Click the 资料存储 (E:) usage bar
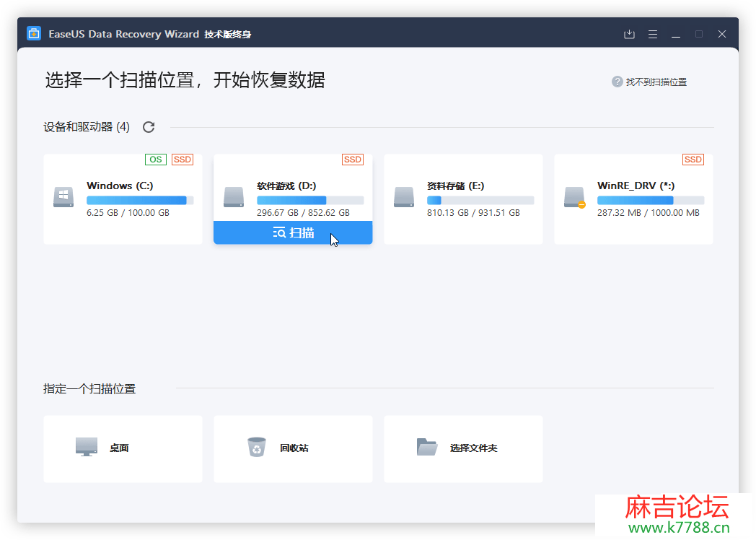 480,200
